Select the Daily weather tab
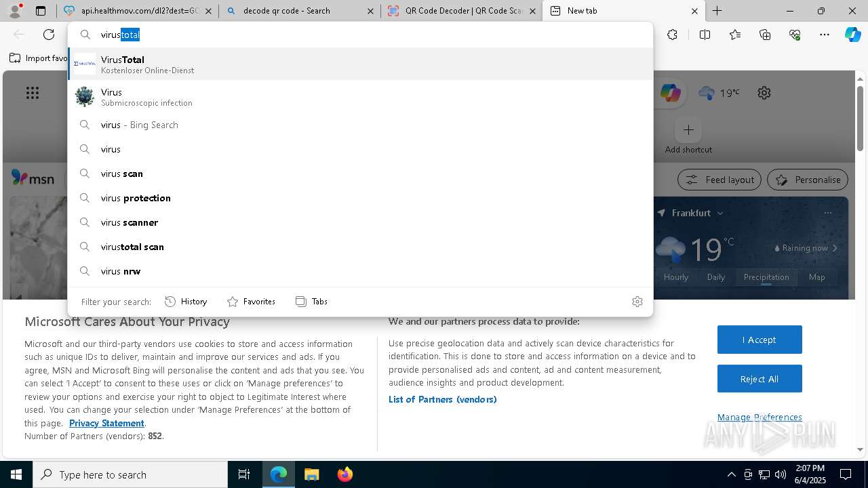Viewport: 868px width, 488px height. click(x=716, y=277)
